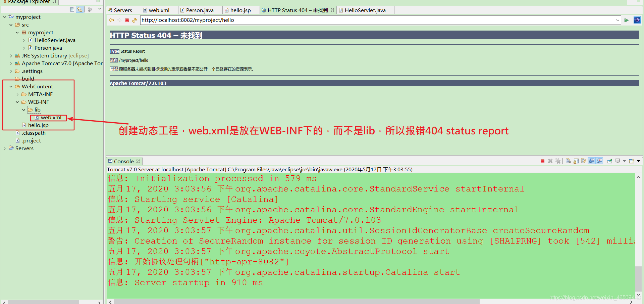Click the Console horizontal scrollbar thumb
The image size is (644, 304).
pos(297,301)
